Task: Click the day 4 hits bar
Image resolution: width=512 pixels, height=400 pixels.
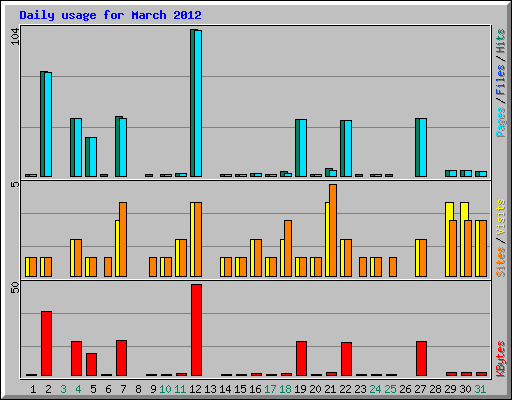Action: tap(72, 147)
